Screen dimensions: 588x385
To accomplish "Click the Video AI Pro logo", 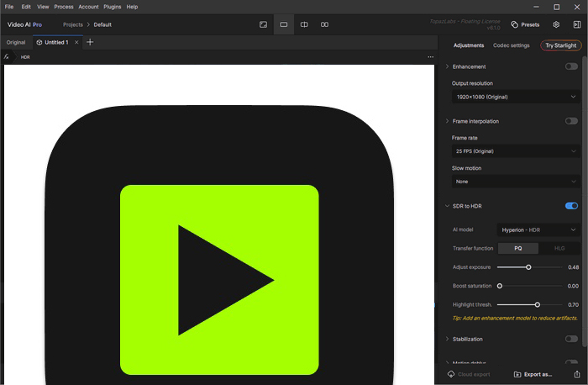I will (x=24, y=24).
